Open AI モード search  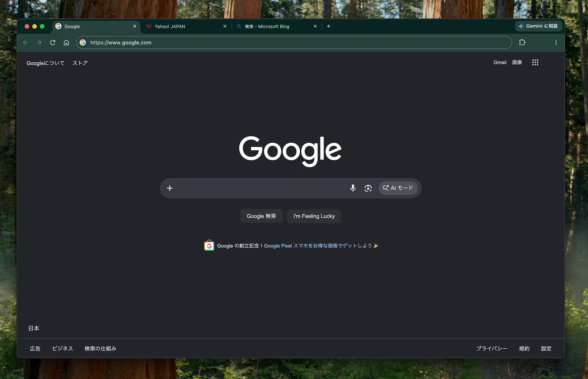click(x=398, y=188)
